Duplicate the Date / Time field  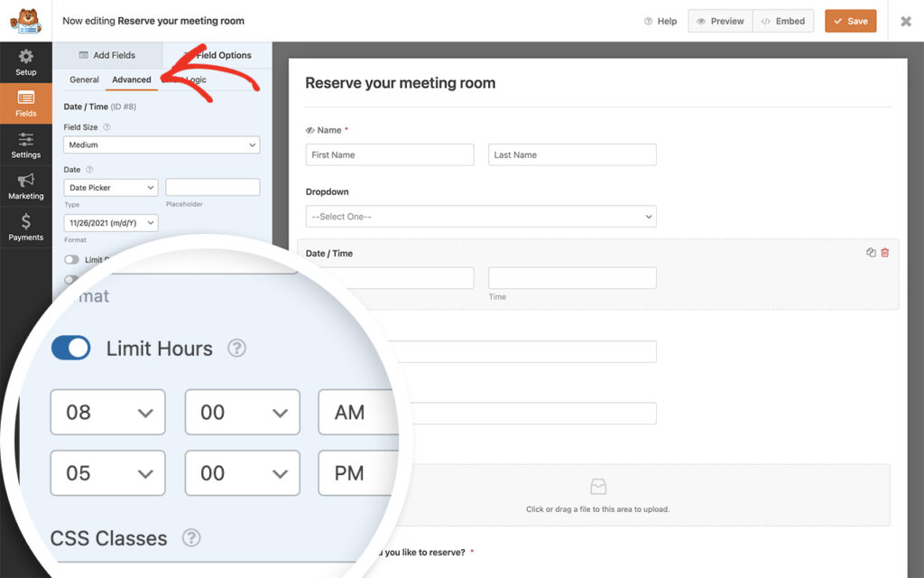pyautogui.click(x=869, y=253)
